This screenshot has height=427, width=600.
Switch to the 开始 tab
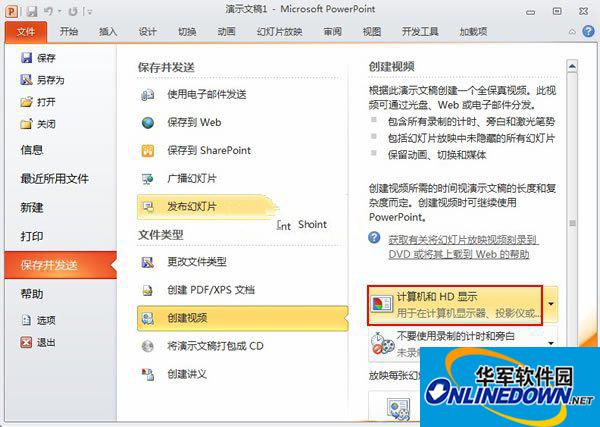[69, 31]
